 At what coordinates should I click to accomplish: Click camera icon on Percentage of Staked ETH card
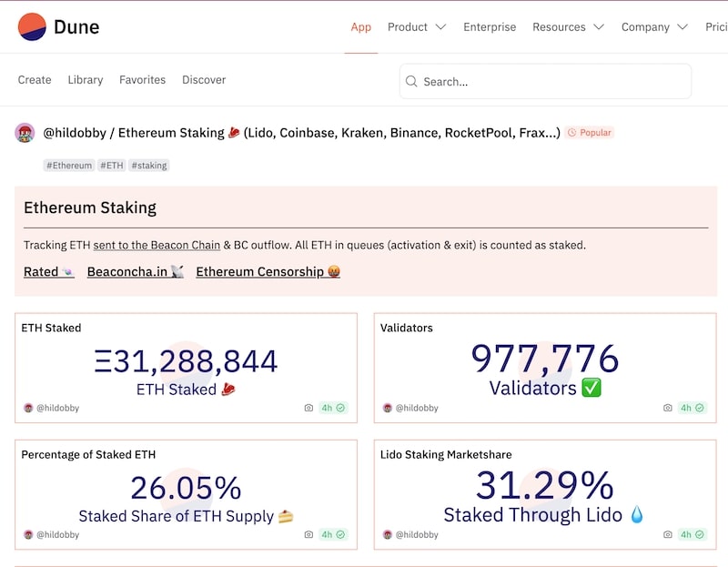[308, 534]
